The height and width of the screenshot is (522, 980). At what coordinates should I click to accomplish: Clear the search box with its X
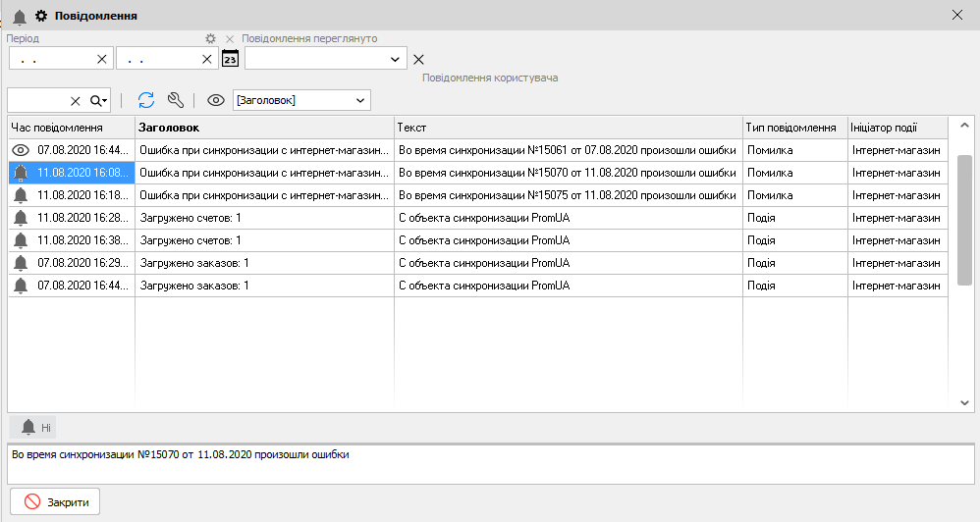coord(76,100)
